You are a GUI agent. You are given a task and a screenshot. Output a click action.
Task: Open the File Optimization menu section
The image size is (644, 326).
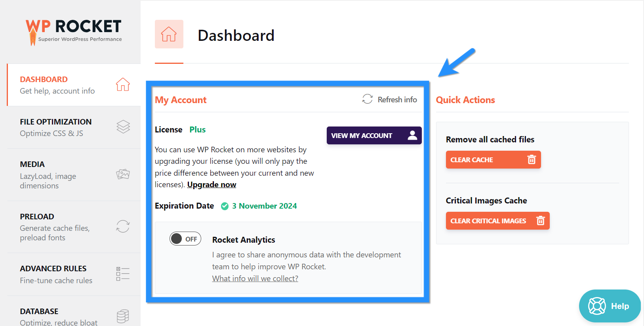(56, 127)
